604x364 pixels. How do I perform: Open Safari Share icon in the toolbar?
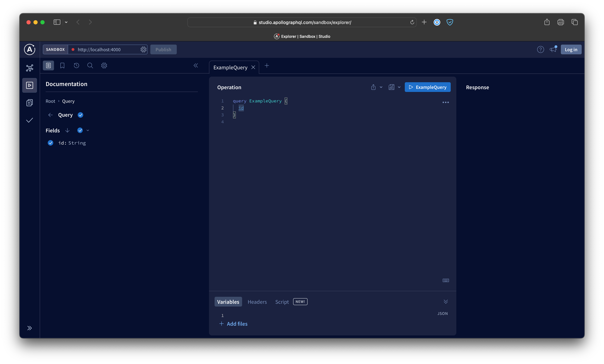(547, 22)
